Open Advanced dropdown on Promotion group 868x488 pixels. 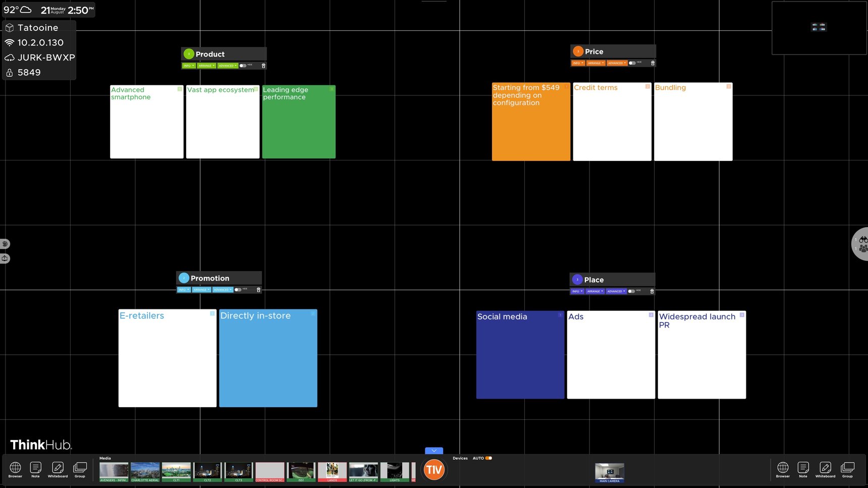pos(223,290)
